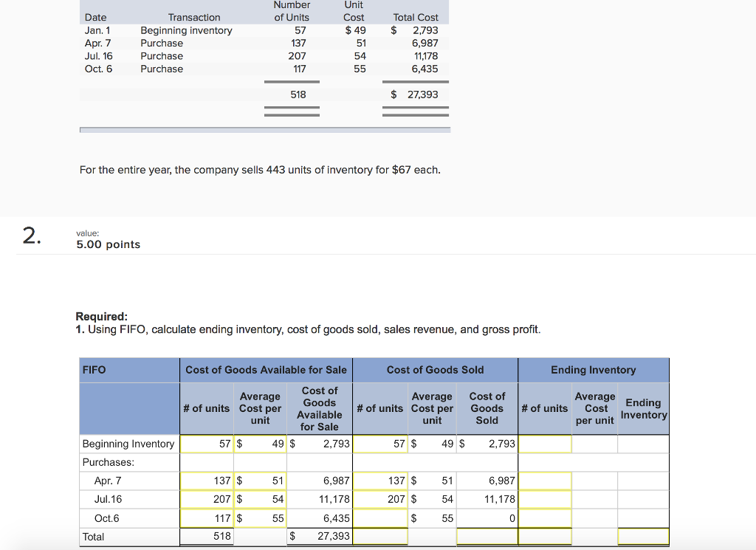756x550 pixels.
Task: Click the Total Ending Inventory amount field
Action: pyautogui.click(x=643, y=537)
